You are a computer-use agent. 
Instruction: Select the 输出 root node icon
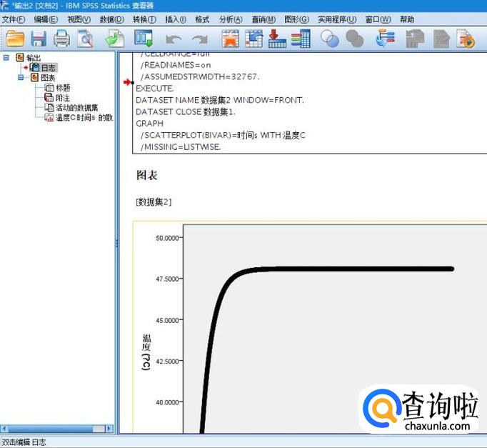[x=20, y=57]
